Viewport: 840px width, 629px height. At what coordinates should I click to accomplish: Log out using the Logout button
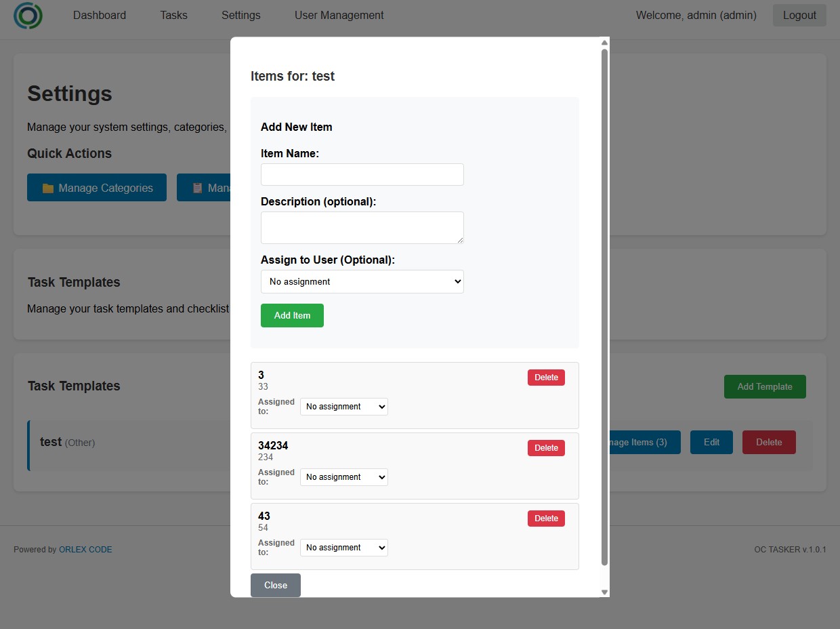coord(799,16)
